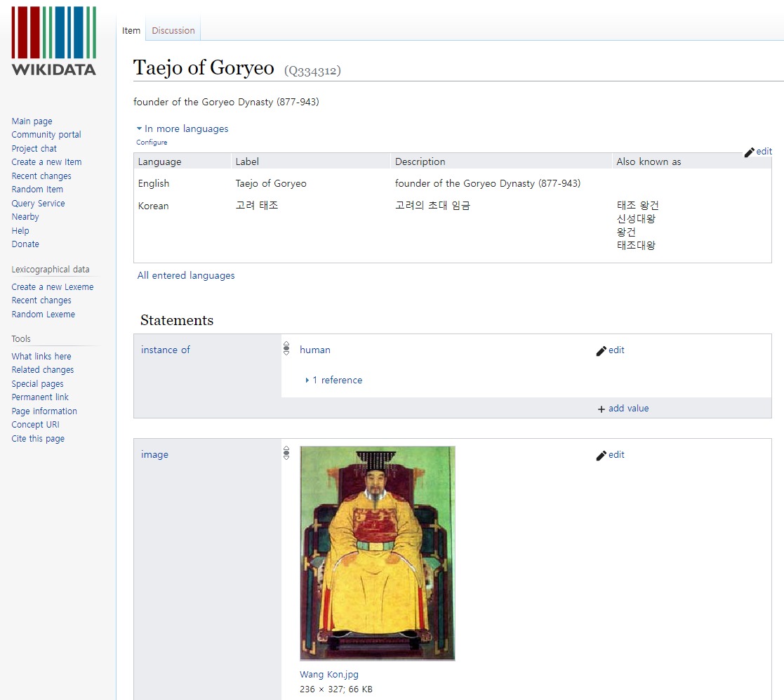Click the Taejo portrait thumbnail

pyautogui.click(x=378, y=553)
